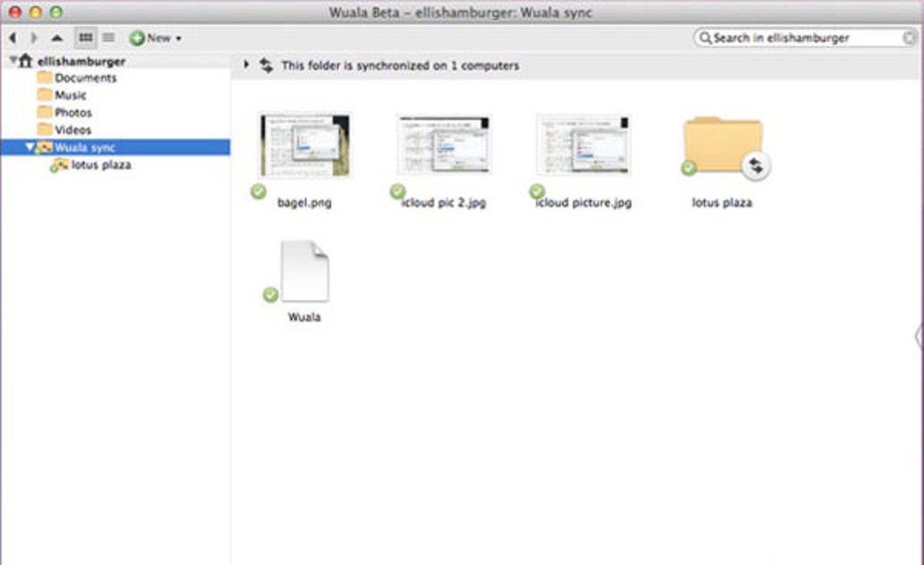Click green check badge on icloud picture.jpg
The image size is (924, 565).
tap(537, 192)
